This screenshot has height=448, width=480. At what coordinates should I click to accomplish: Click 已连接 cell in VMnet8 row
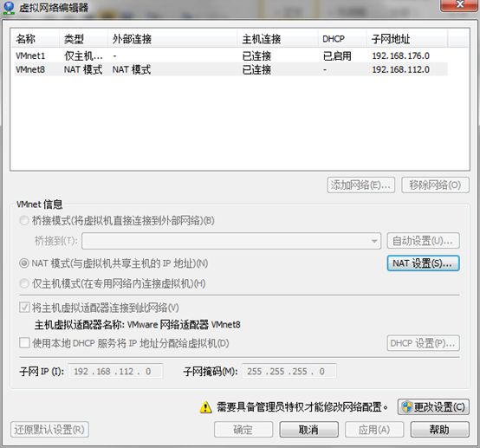click(x=256, y=70)
